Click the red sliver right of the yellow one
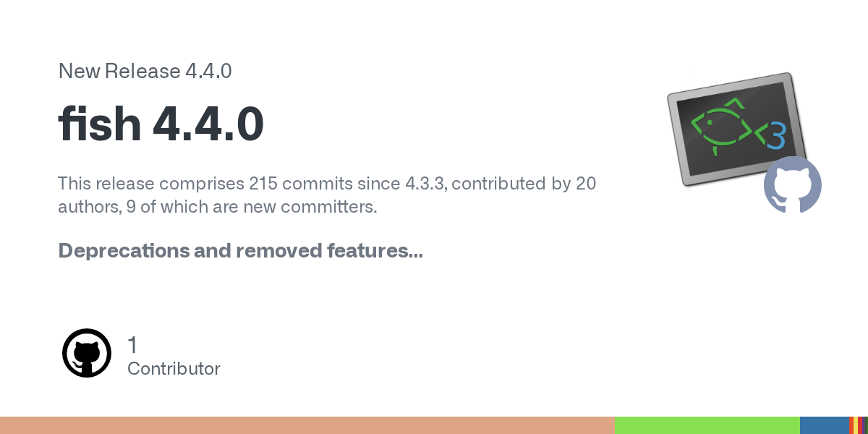868x434 pixels. tap(861, 425)
